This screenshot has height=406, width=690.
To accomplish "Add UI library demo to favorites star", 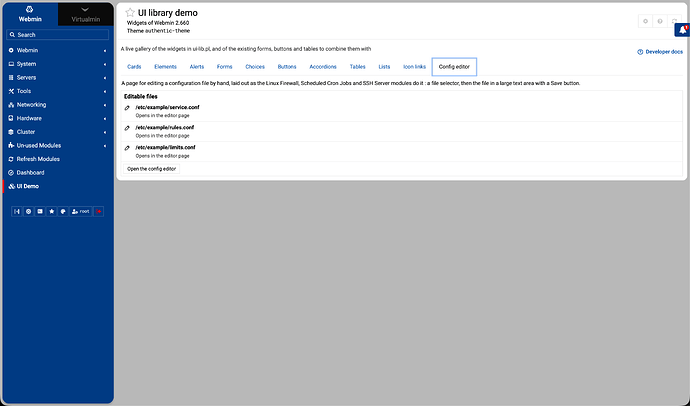I will tap(130, 12).
